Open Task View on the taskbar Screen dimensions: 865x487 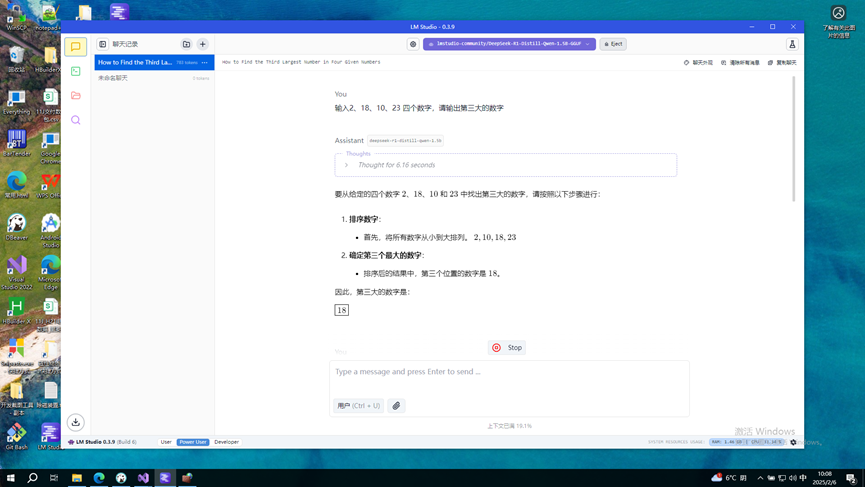point(54,478)
